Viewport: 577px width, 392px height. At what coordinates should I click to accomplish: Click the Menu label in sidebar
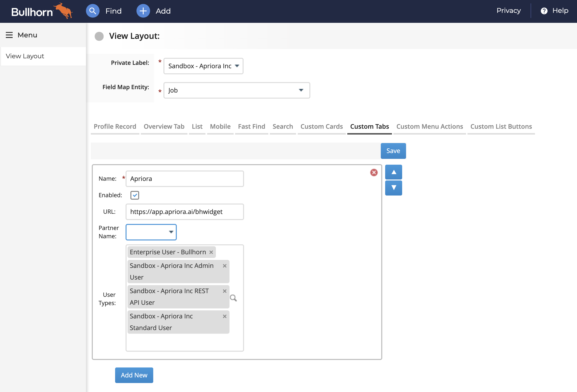tap(27, 35)
